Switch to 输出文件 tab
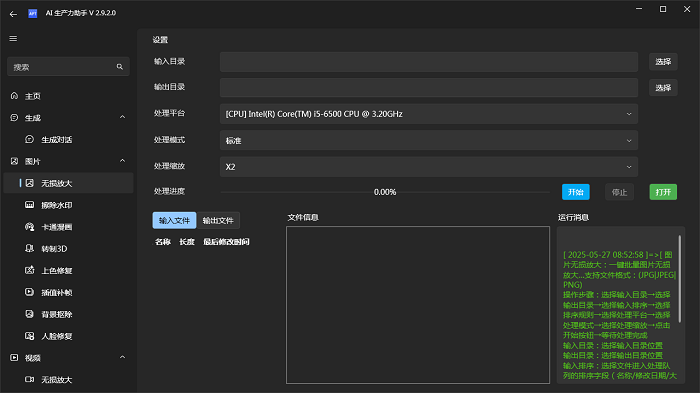This screenshot has width=700, height=393. (218, 220)
